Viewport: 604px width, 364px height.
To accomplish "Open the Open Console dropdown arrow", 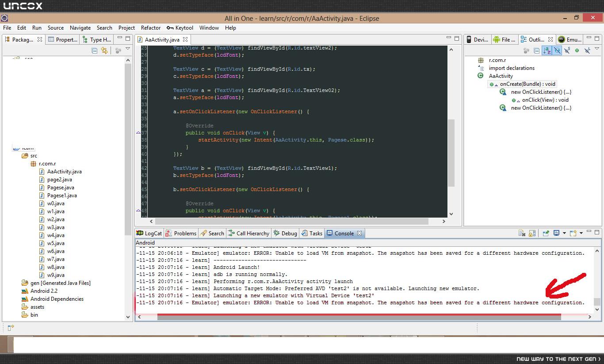I will point(581,233).
